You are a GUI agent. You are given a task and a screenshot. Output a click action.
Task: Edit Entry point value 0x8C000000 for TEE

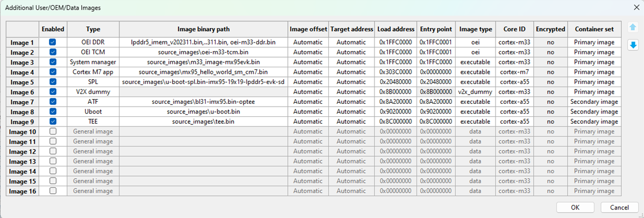(x=435, y=122)
